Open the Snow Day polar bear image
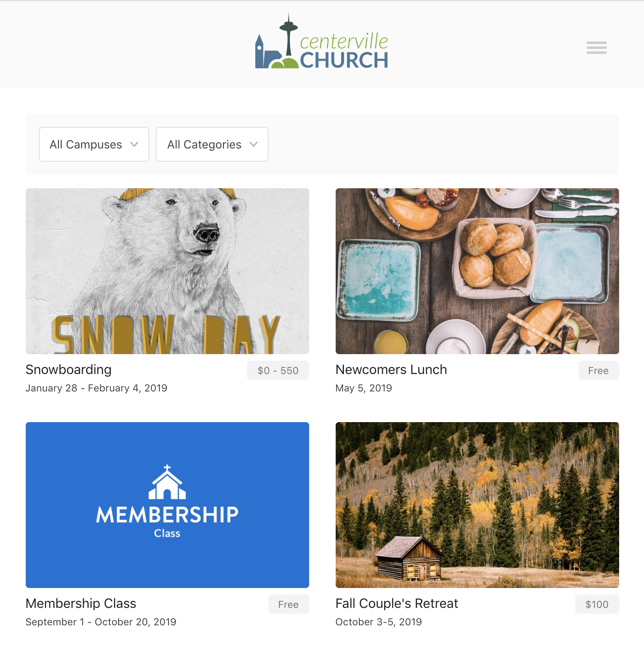Screen dimensions: 644x656 click(167, 271)
